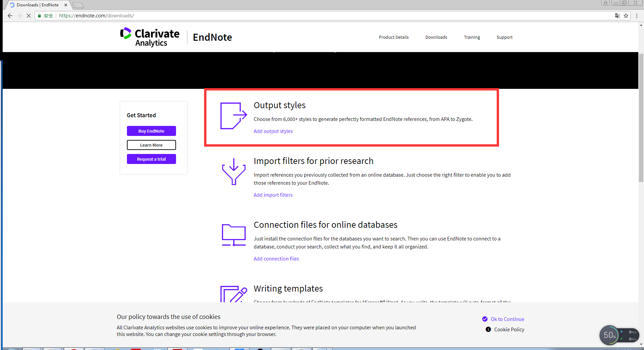Accept cookies with Ok to Continue
644x350 pixels.
[503, 319]
